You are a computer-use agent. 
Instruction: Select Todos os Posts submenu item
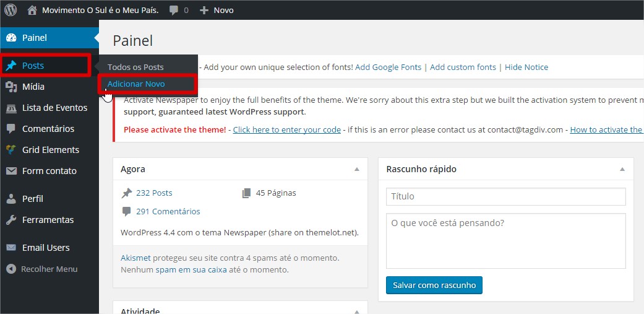pos(135,67)
